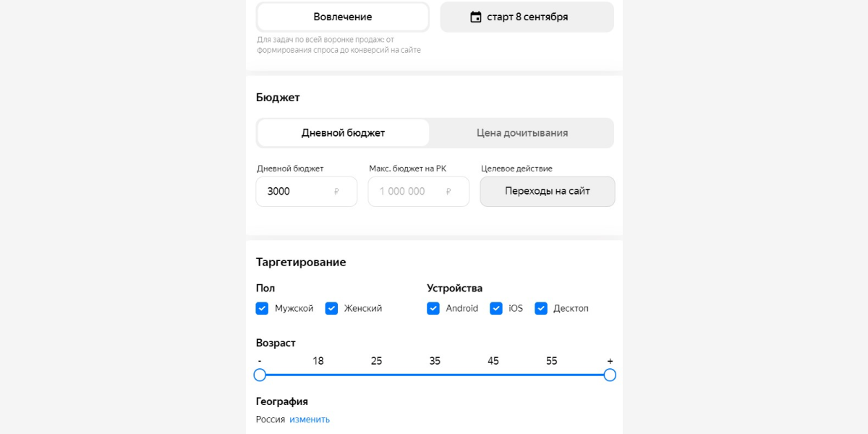Disable the Десктоп device checkbox
868x434 pixels.
[x=541, y=308]
